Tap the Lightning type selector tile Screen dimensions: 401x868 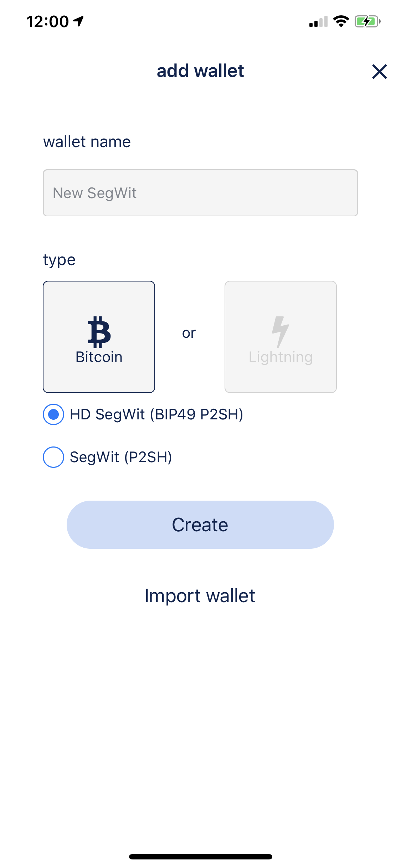(x=280, y=337)
